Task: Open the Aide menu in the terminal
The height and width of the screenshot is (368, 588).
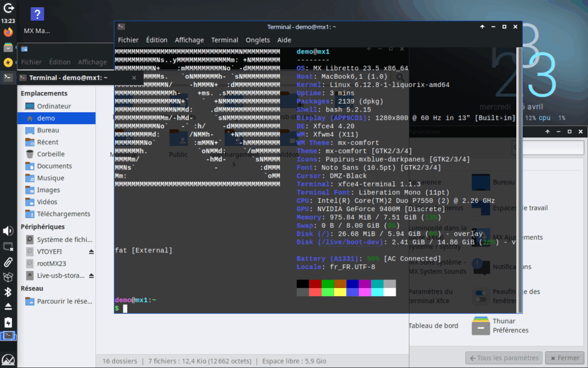Action: pyautogui.click(x=284, y=40)
